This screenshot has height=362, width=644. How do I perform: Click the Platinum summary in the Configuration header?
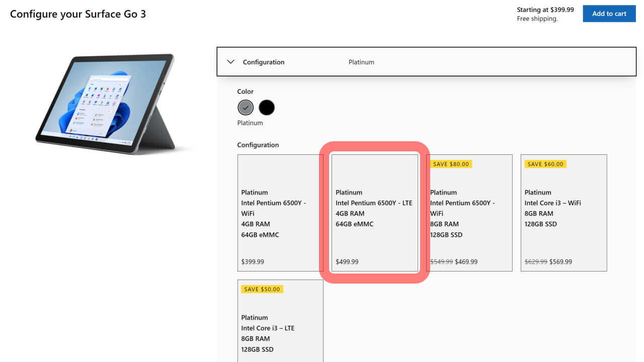click(361, 62)
